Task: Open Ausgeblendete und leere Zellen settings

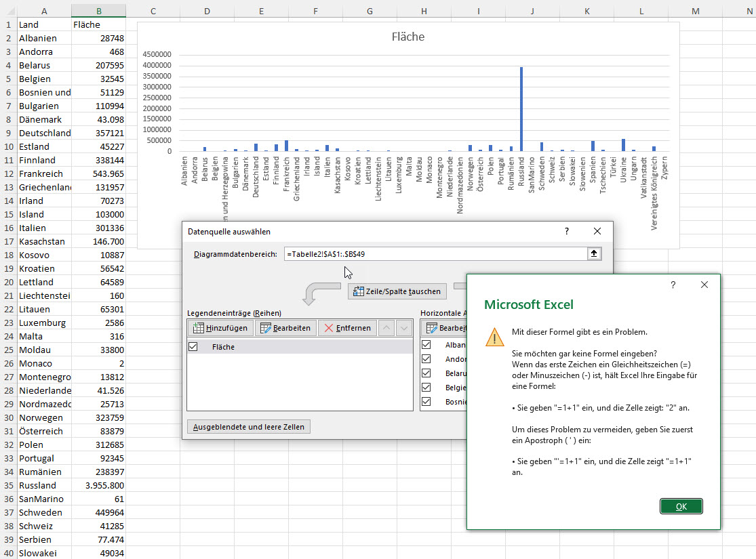Action: (249, 426)
